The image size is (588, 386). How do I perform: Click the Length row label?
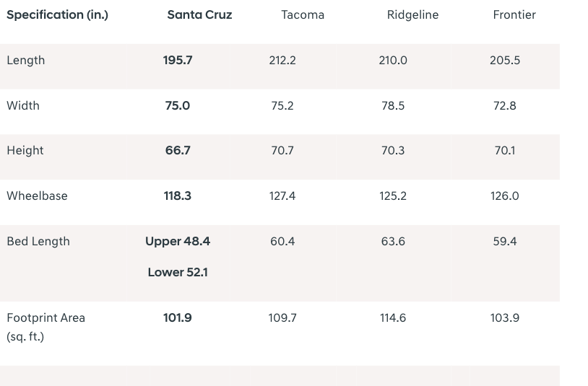(26, 60)
